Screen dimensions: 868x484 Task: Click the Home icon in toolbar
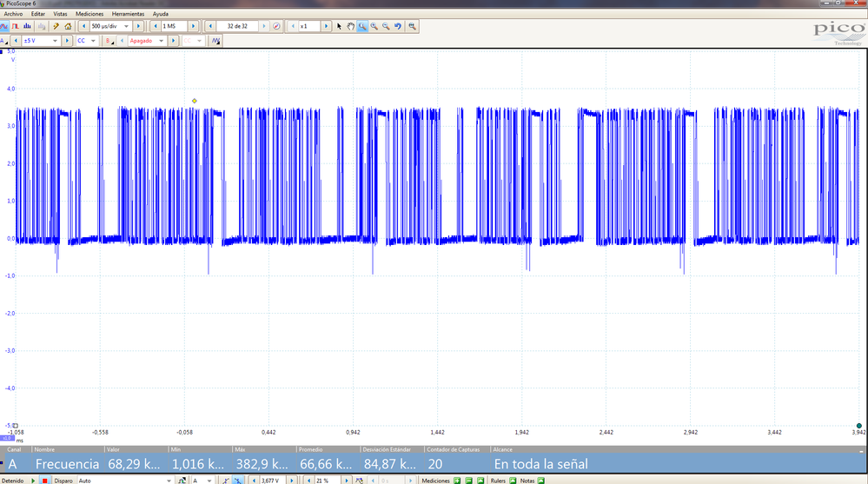68,26
